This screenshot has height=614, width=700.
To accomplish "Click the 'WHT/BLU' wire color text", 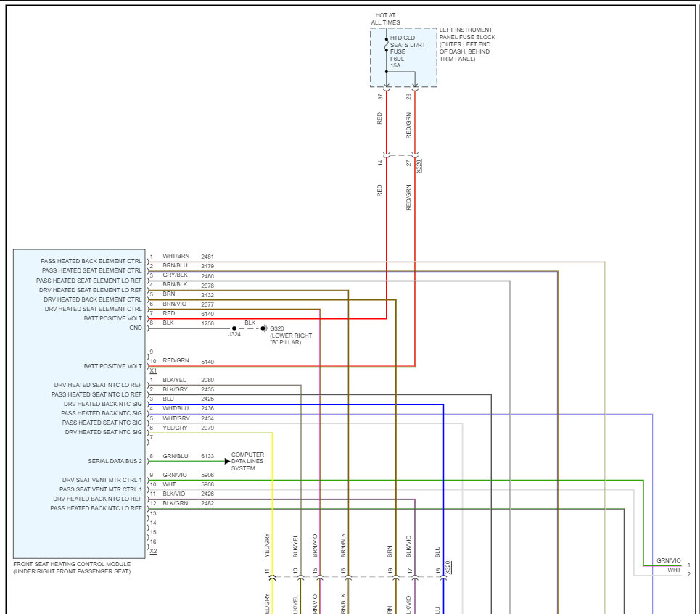I will [x=176, y=408].
